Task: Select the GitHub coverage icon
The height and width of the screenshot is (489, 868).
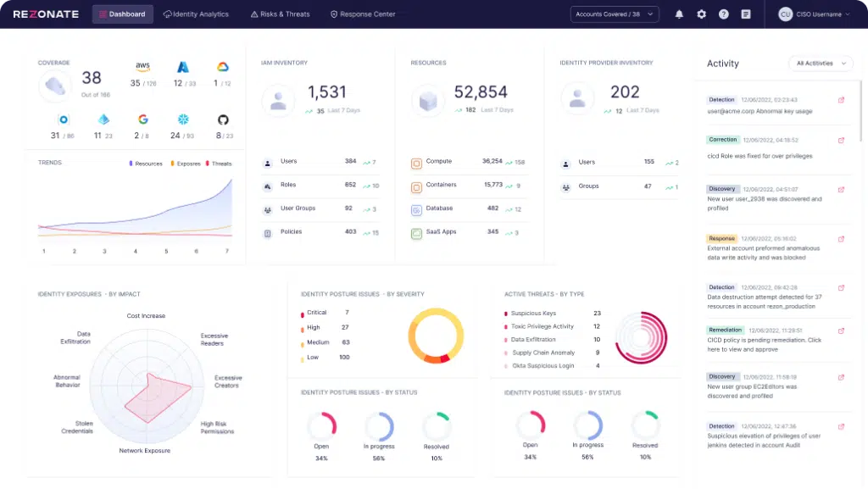Action: pyautogui.click(x=223, y=119)
